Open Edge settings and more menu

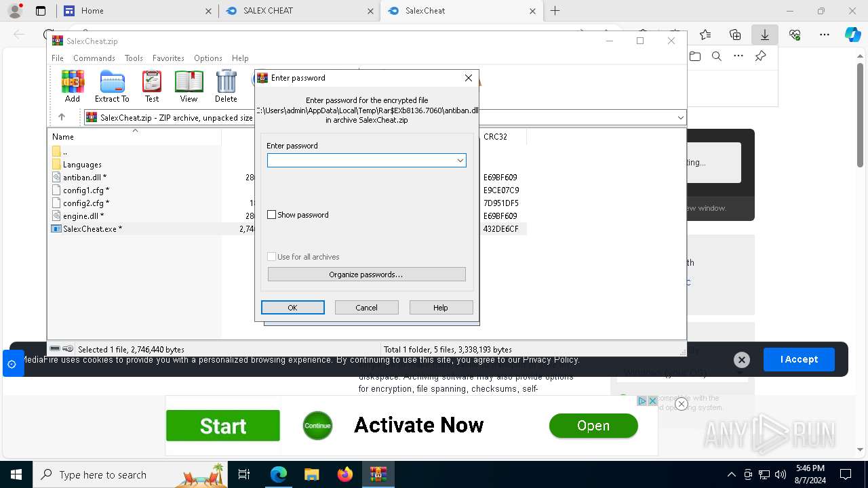[x=825, y=35]
